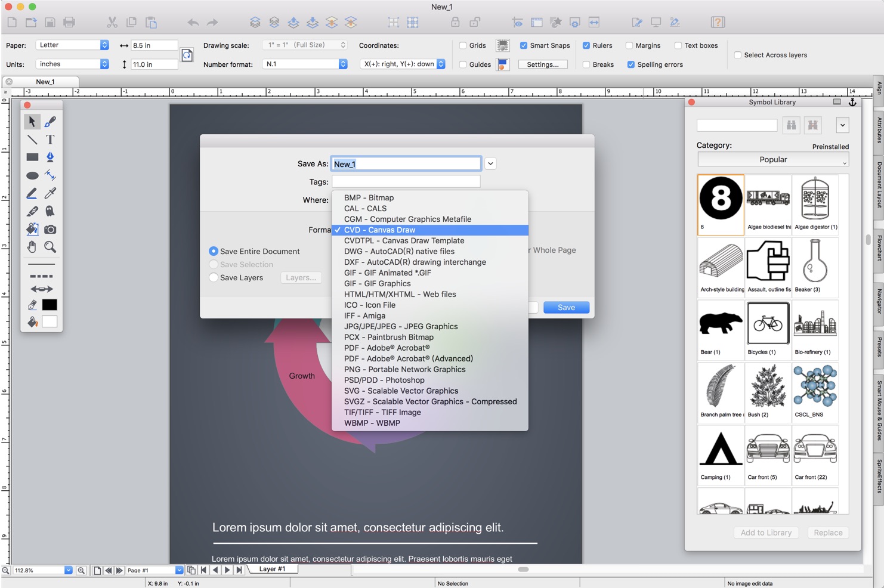Open the Number format dropdown
The height and width of the screenshot is (588, 884).
(305, 64)
